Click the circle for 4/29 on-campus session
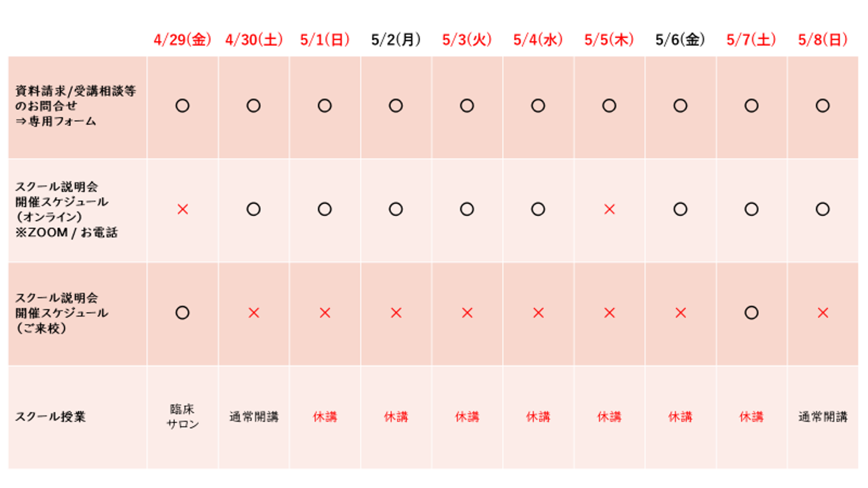The height and width of the screenshot is (488, 868). point(182,313)
